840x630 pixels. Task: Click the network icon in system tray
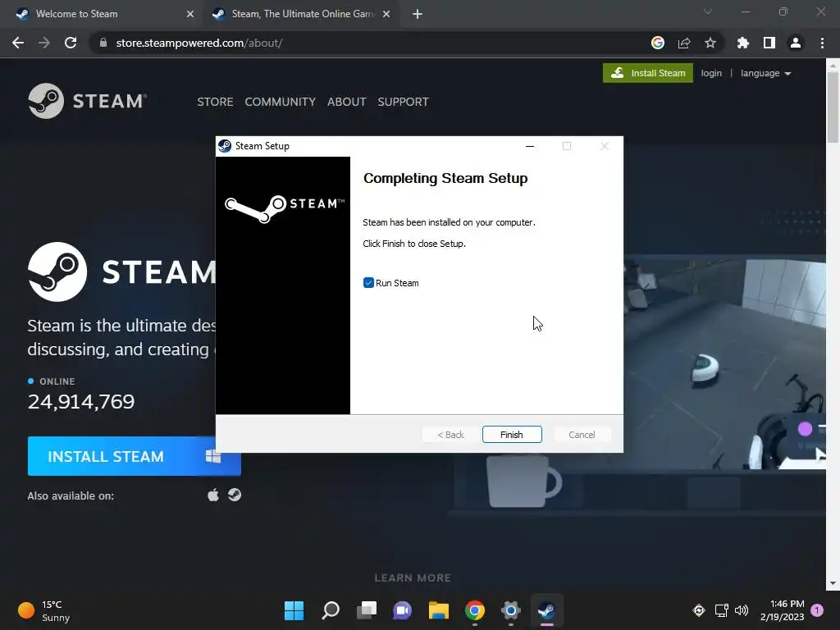pos(722,610)
